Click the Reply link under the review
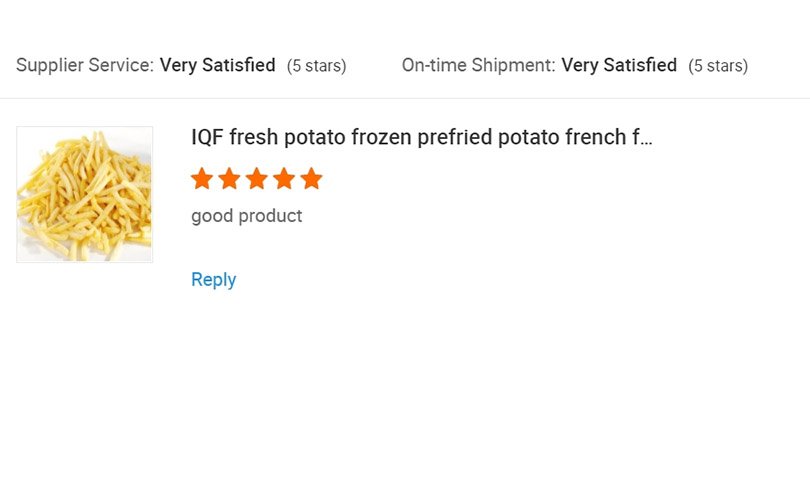810x490 pixels. pyautogui.click(x=213, y=280)
